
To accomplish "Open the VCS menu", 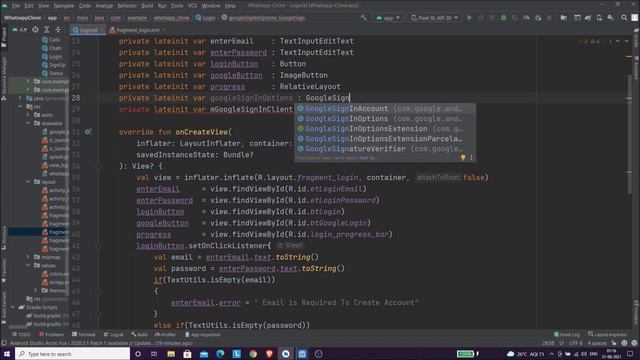I will coord(192,6).
